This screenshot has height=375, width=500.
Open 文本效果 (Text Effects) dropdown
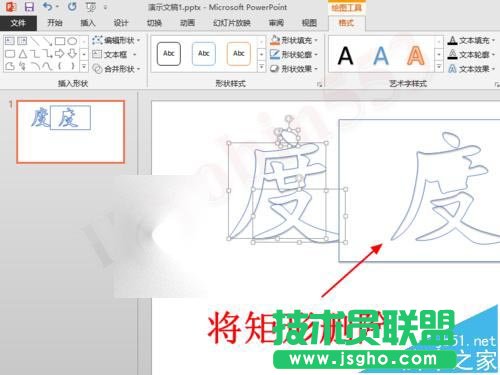(x=471, y=69)
